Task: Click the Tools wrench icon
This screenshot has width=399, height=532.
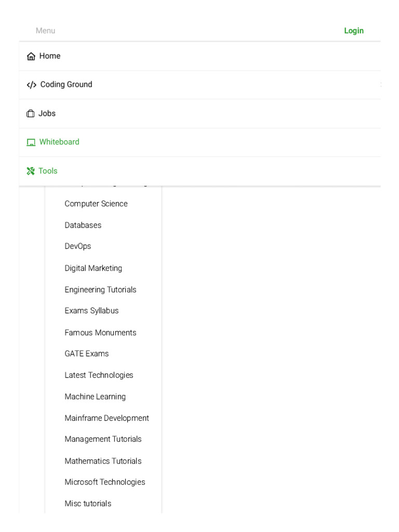Action: click(x=31, y=171)
